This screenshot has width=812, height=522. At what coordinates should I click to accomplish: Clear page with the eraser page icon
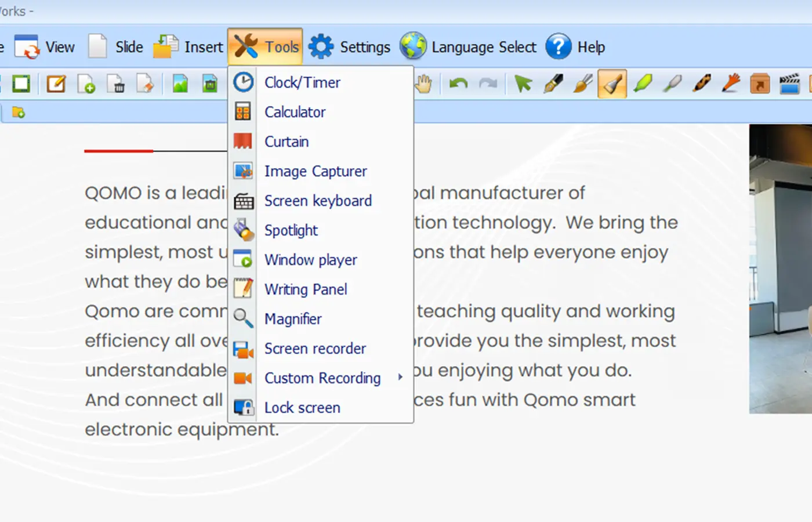pyautogui.click(x=145, y=84)
